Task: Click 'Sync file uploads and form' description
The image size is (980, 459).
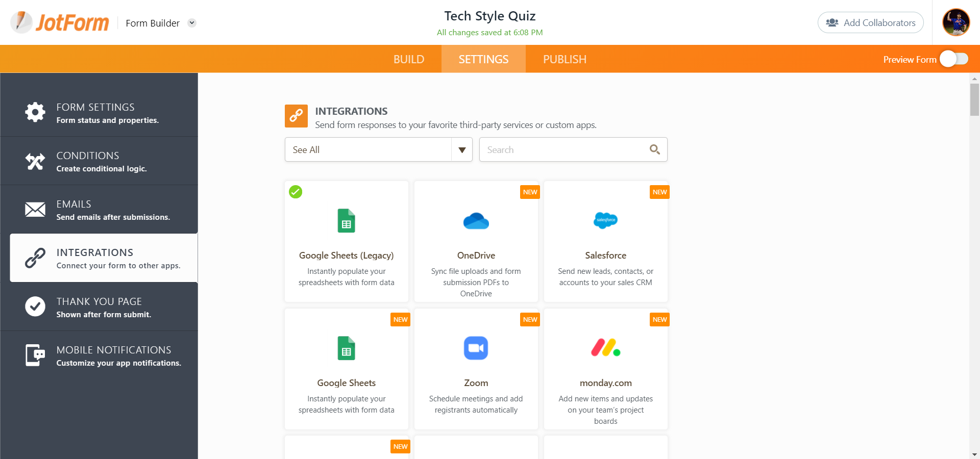Action: coord(476,271)
